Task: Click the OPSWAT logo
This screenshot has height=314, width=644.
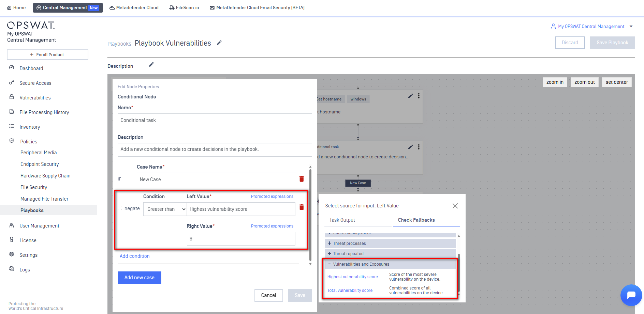Action: [31, 26]
